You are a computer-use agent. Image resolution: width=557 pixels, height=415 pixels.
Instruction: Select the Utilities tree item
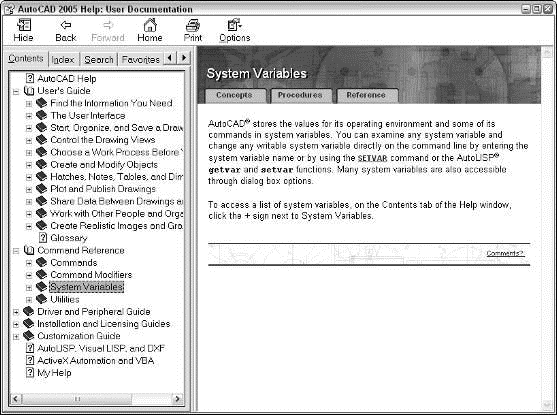tap(65, 300)
